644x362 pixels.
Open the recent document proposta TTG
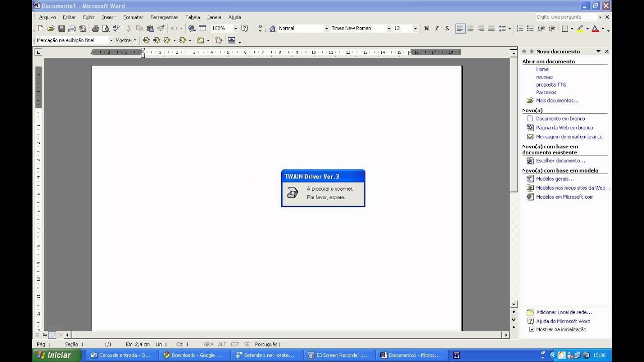pos(551,85)
